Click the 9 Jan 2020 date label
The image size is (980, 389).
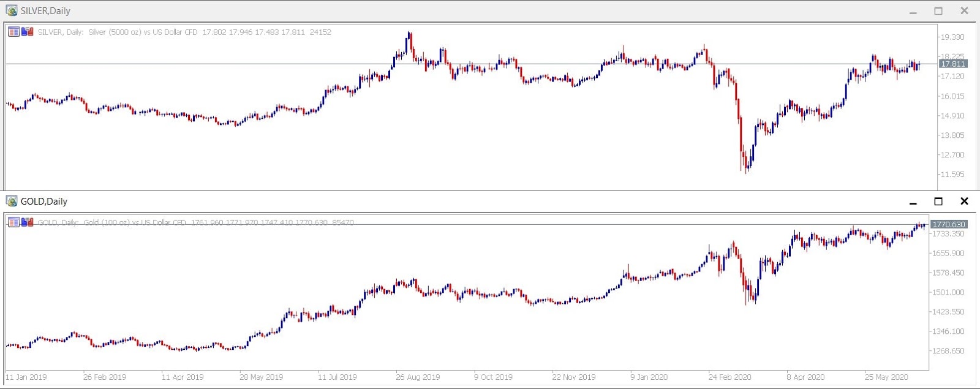(649, 377)
